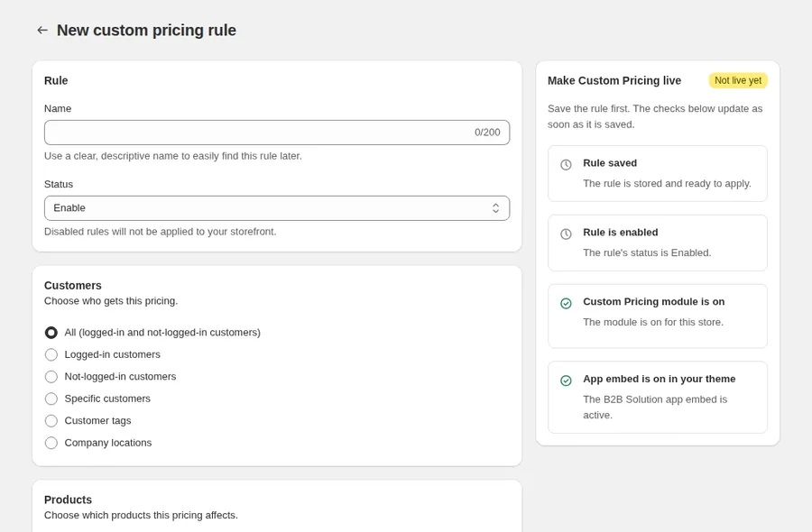The image size is (812, 532).
Task: Click green check icon for Custom Pricing module
Action: coord(566,303)
